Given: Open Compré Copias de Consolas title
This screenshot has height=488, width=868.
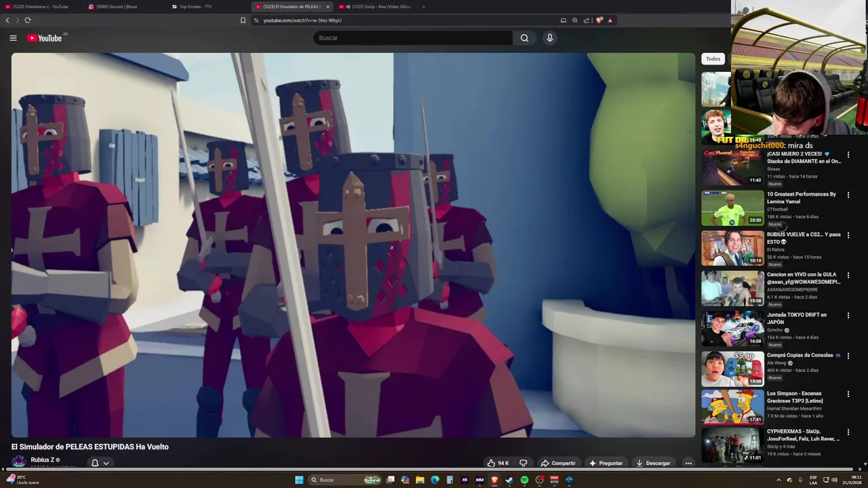Looking at the screenshot, I should point(804,355).
